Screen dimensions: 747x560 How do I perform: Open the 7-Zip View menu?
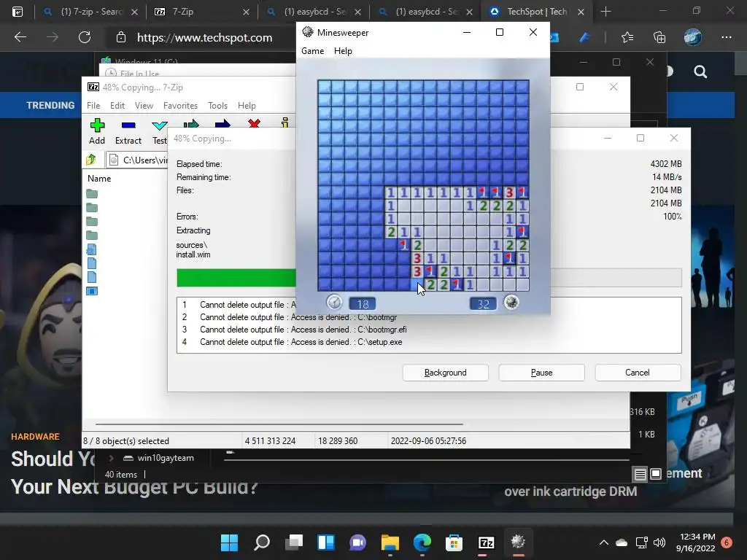(x=144, y=106)
